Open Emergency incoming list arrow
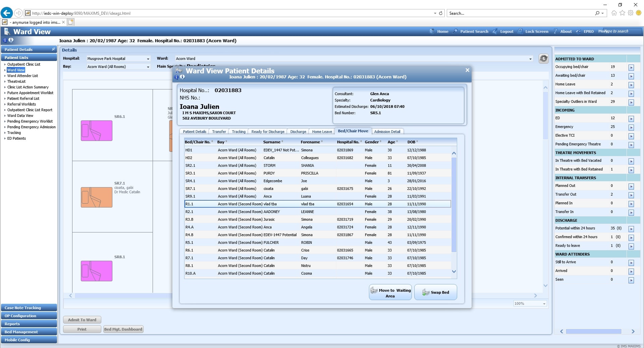Image resolution: width=644 pixels, height=348 pixels. [631, 128]
